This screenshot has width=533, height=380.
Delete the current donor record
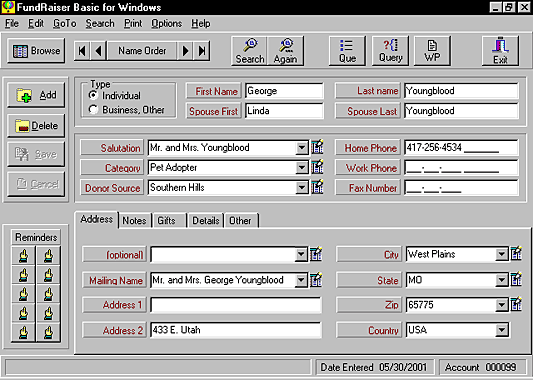[36, 126]
